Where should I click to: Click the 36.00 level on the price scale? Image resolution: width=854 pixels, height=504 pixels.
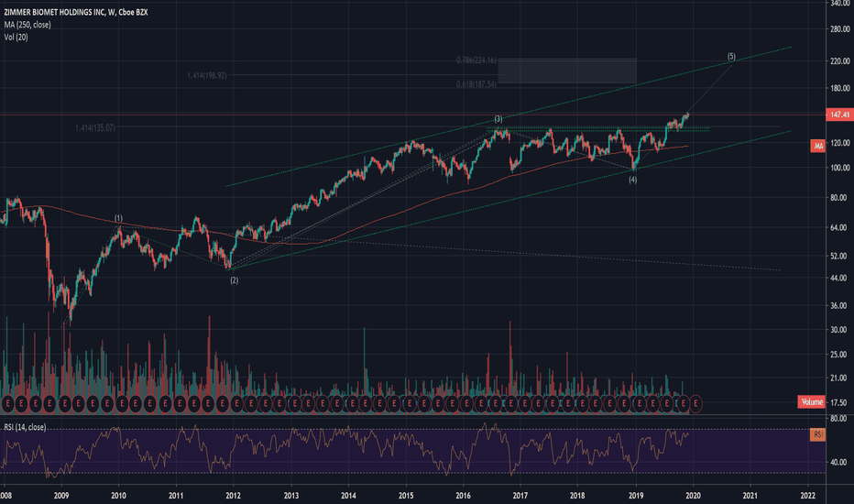[840, 306]
